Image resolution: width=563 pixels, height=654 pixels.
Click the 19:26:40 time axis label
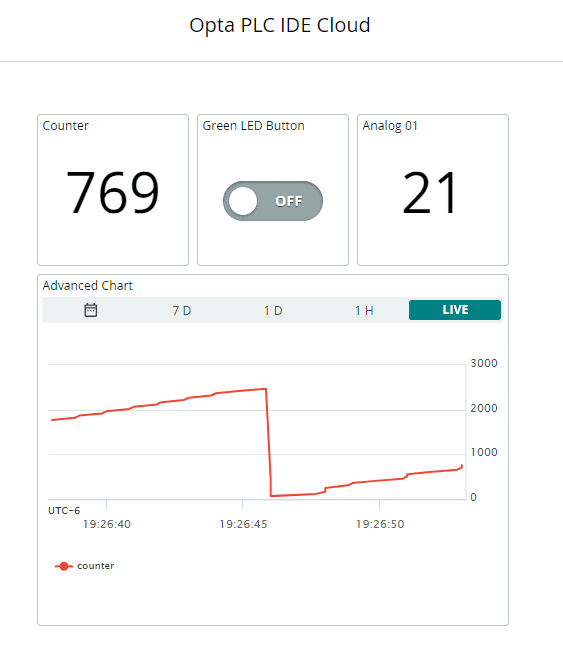[107, 524]
